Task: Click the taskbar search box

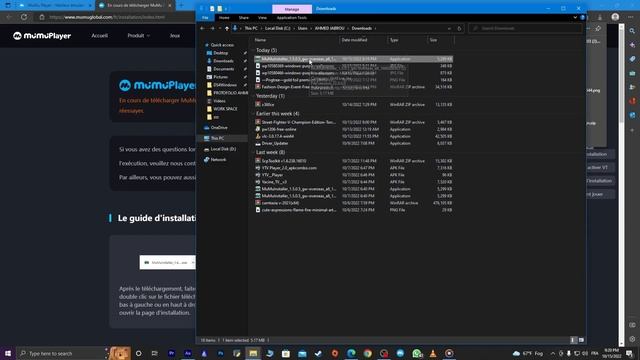Action: [62, 353]
